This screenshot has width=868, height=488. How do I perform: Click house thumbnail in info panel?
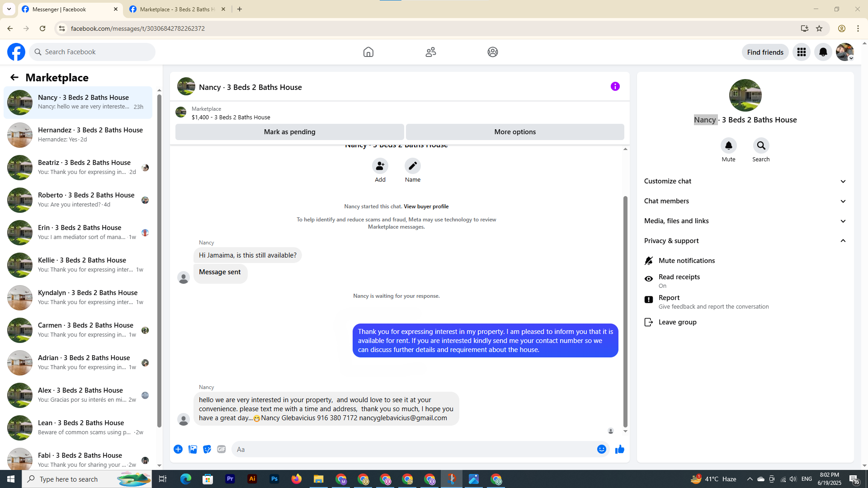745,95
